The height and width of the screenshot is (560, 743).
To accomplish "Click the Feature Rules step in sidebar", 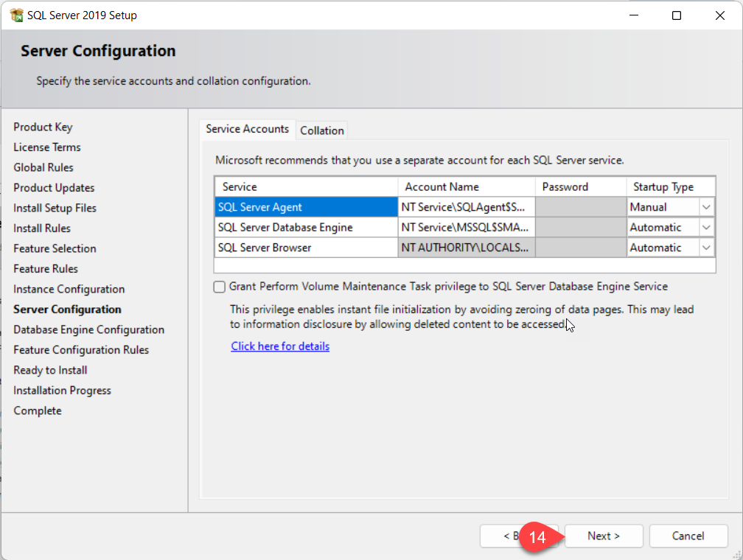I will pos(46,269).
